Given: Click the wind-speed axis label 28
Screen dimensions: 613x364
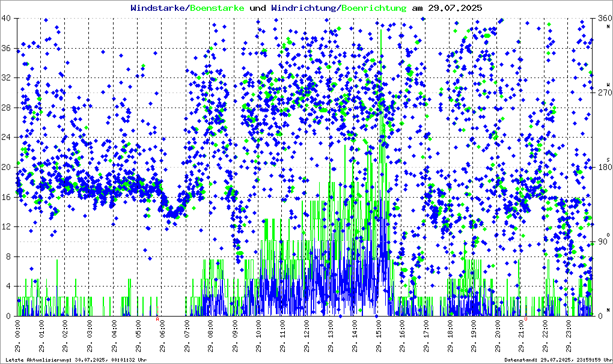Looking at the screenshot, I should pyautogui.click(x=6, y=108).
